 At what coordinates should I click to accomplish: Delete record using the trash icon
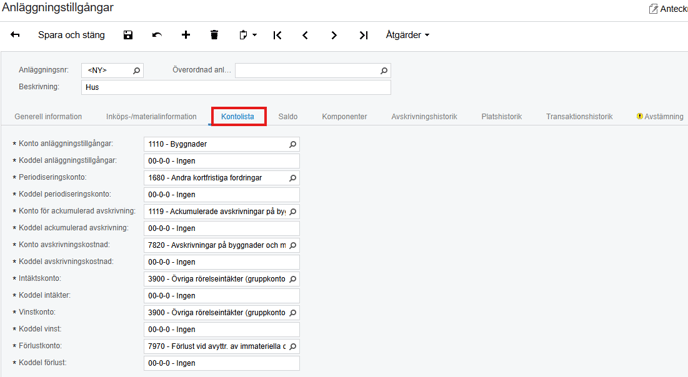[x=214, y=35]
